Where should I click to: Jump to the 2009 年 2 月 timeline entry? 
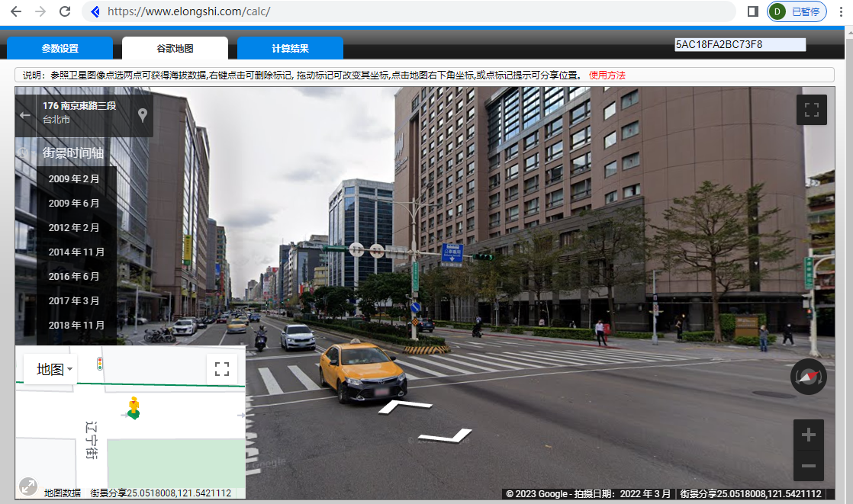[74, 178]
